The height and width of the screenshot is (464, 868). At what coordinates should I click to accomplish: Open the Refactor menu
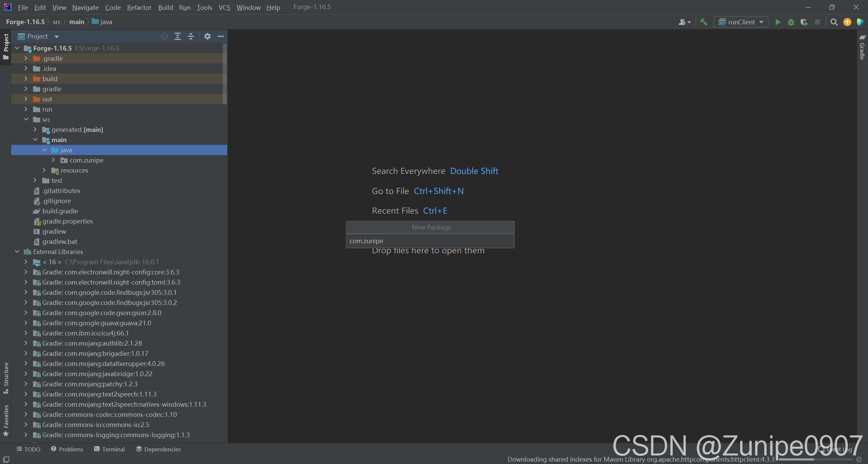click(x=139, y=7)
